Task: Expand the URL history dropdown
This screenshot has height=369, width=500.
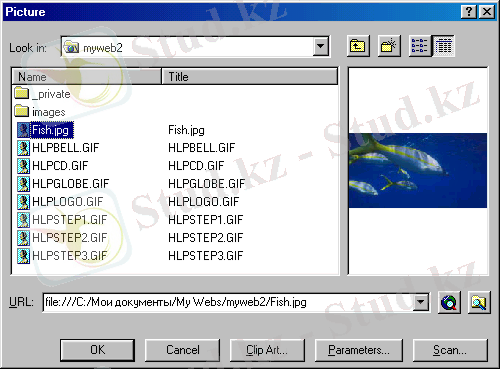Action: [421, 302]
